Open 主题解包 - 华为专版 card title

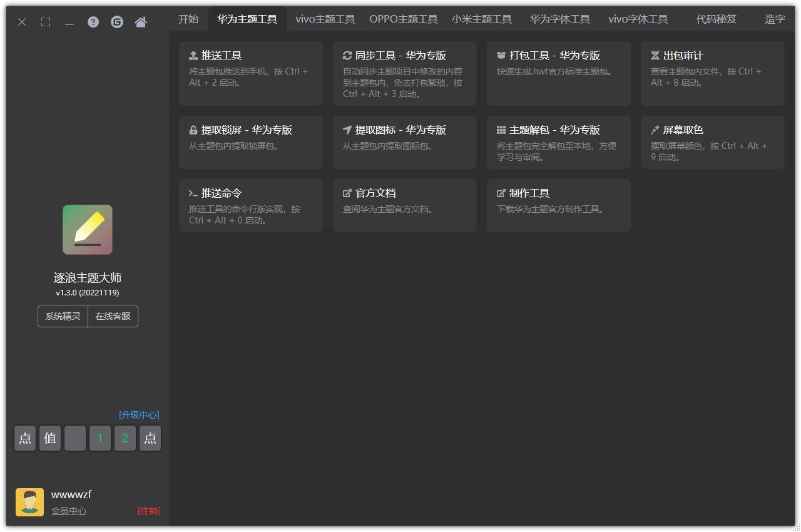(554, 130)
